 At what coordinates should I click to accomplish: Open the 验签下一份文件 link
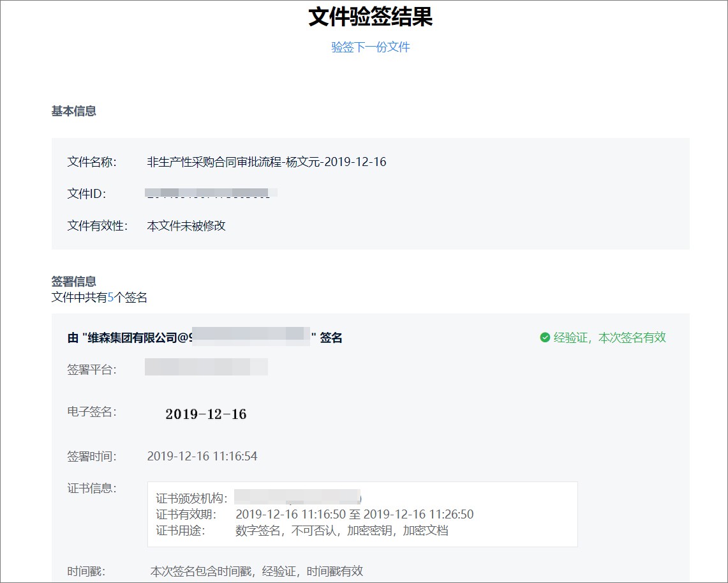point(371,47)
